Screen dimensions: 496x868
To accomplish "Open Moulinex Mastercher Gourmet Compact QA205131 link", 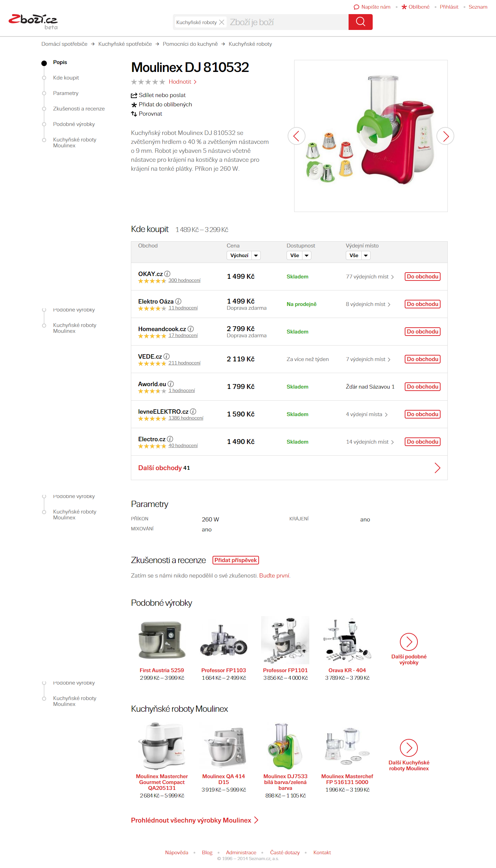I will (x=162, y=782).
